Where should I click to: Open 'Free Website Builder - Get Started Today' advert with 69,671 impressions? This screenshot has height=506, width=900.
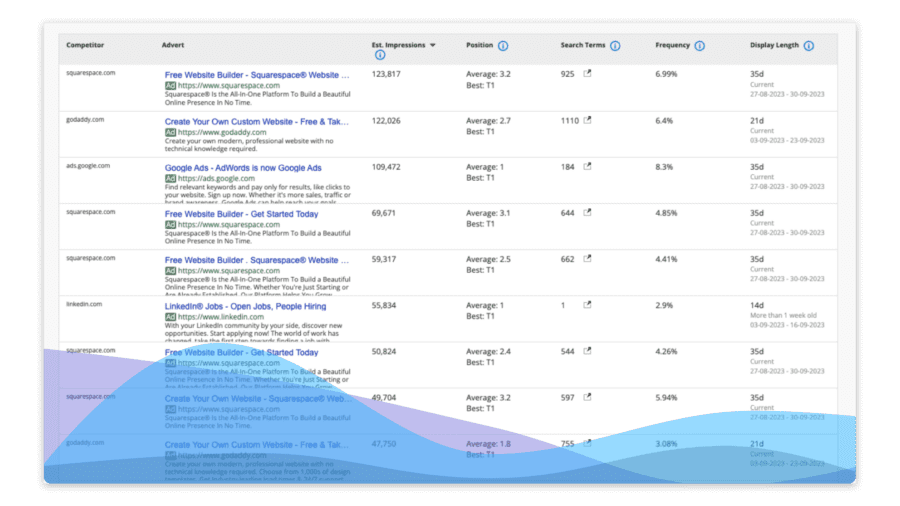[x=241, y=214]
